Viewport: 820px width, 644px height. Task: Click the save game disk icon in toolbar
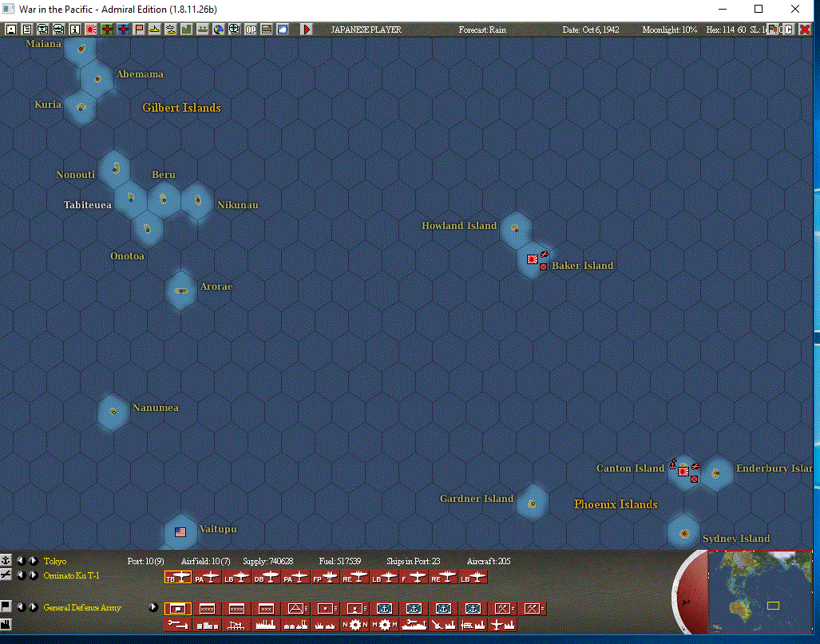click(10, 30)
